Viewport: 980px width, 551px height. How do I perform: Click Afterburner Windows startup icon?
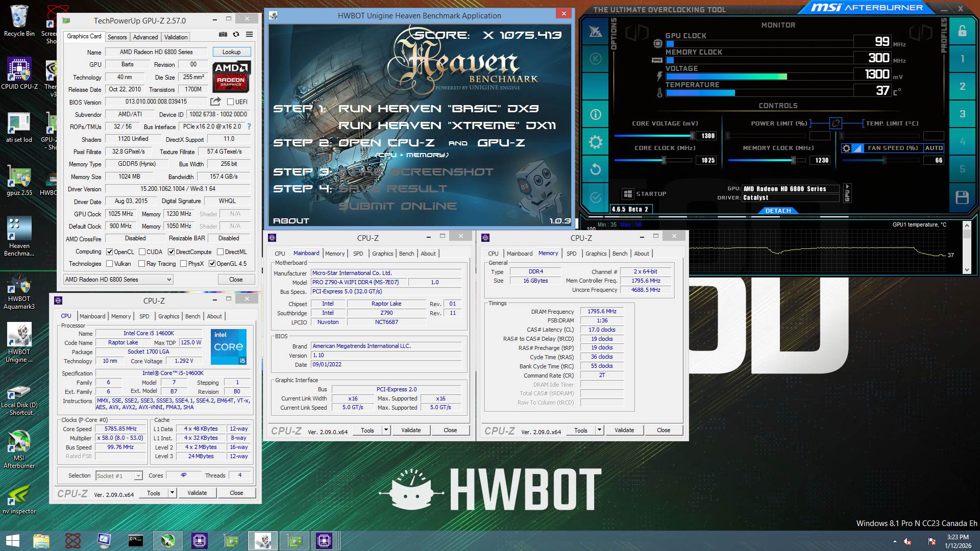627,194
